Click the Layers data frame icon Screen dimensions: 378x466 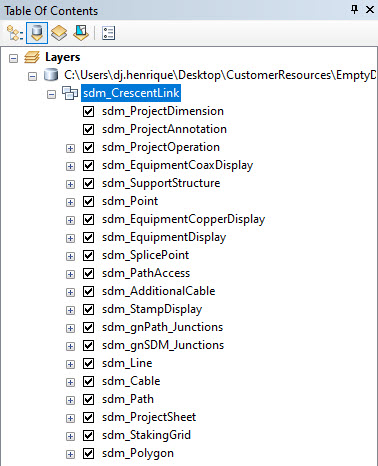click(32, 57)
